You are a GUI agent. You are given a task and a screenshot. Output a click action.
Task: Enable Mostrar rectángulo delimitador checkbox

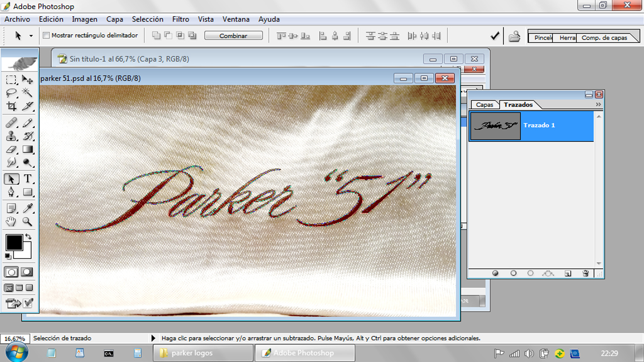pyautogui.click(x=46, y=35)
